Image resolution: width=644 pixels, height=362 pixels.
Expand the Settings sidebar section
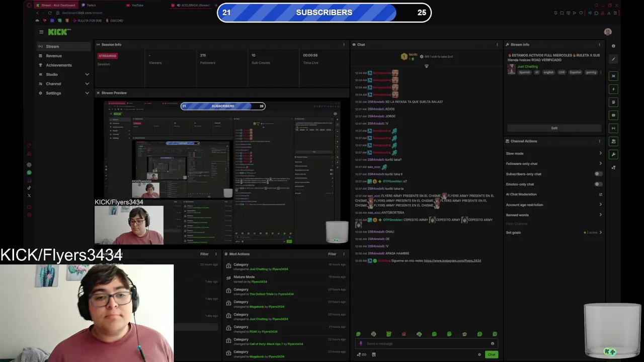87,93
